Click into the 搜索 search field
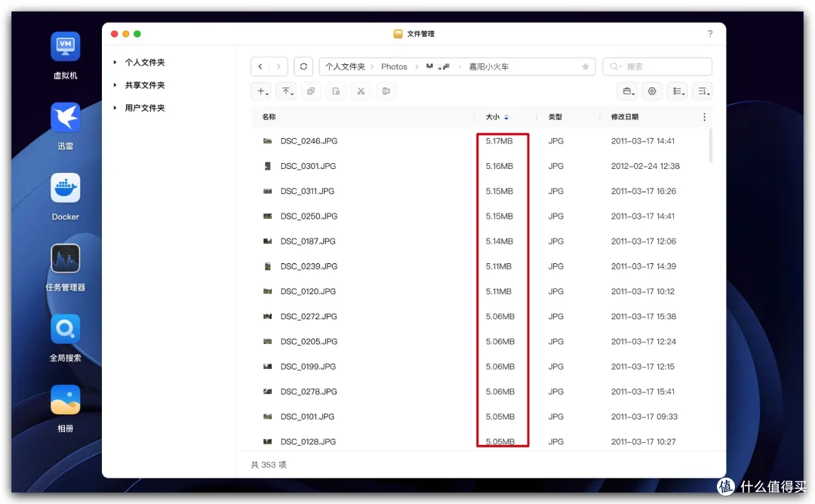This screenshot has height=504, width=815. click(657, 66)
